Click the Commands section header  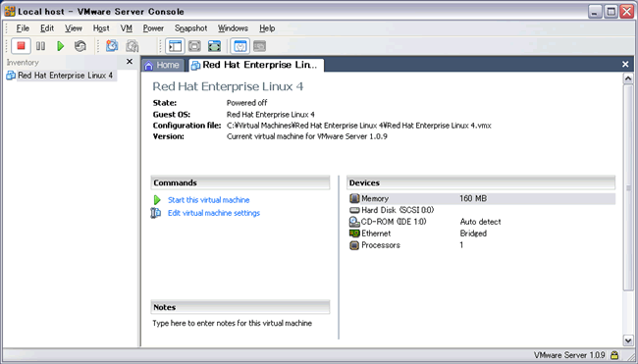pos(240,182)
